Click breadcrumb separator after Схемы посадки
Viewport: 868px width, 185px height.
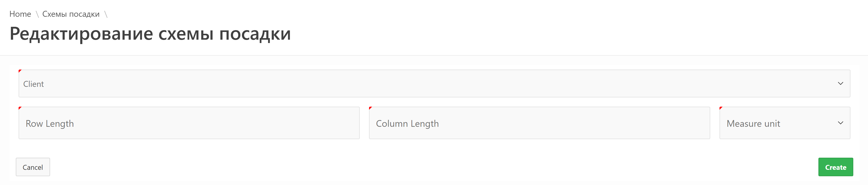pyautogui.click(x=106, y=14)
